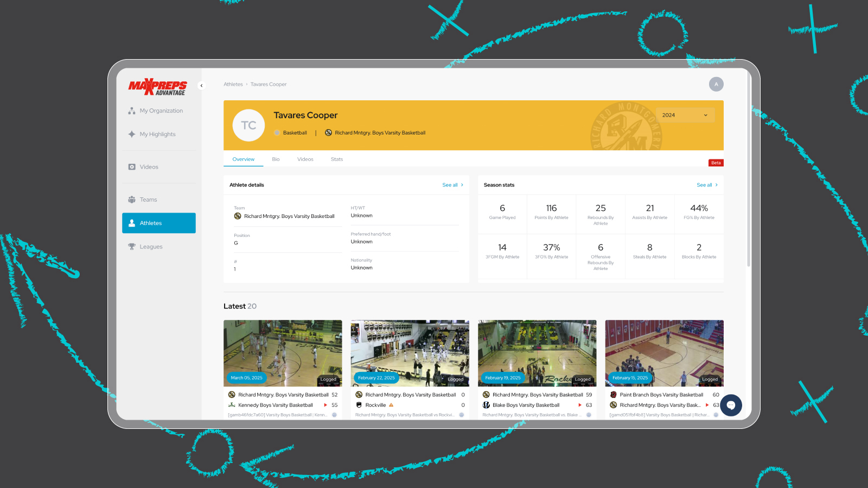
Task: Switch to the Bio tab
Action: coord(276,159)
